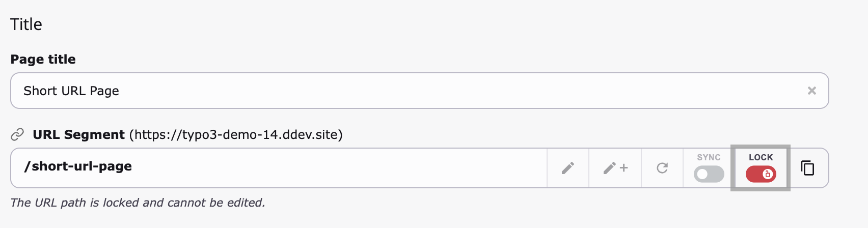
Task: Click the base URL https://typo3-demo-14.ddev.site text
Action: click(x=235, y=135)
